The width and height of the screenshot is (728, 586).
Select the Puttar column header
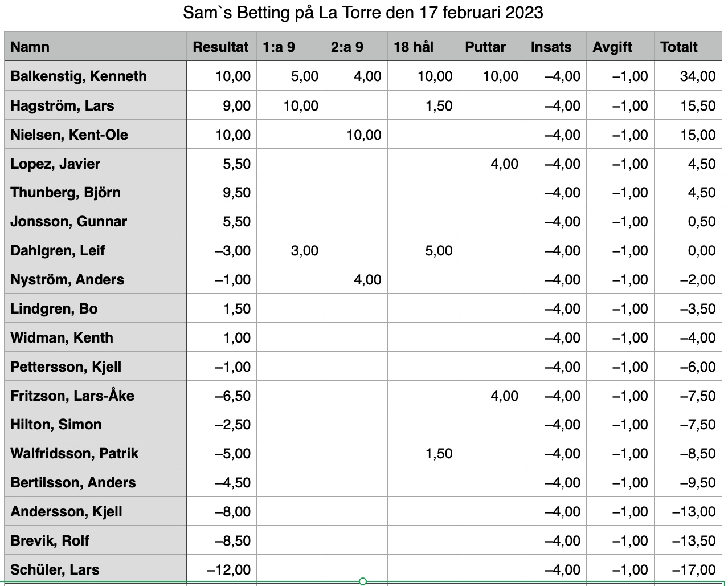tap(492, 47)
